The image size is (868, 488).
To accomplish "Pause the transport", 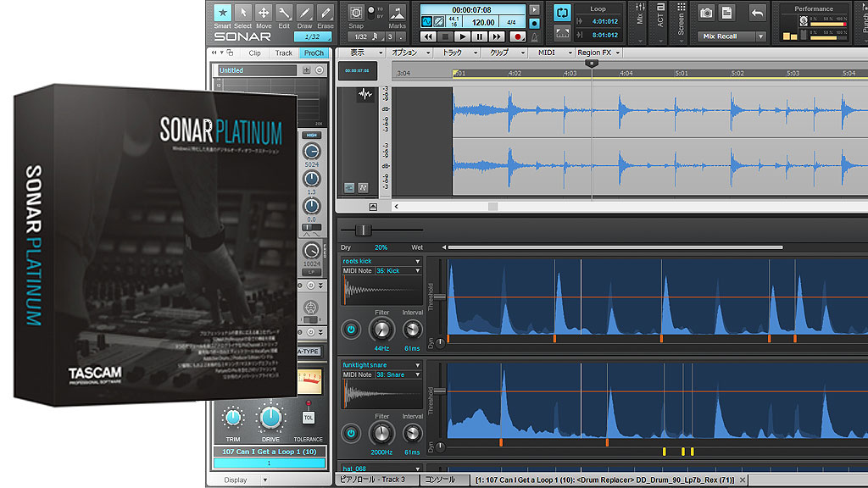I will (480, 36).
